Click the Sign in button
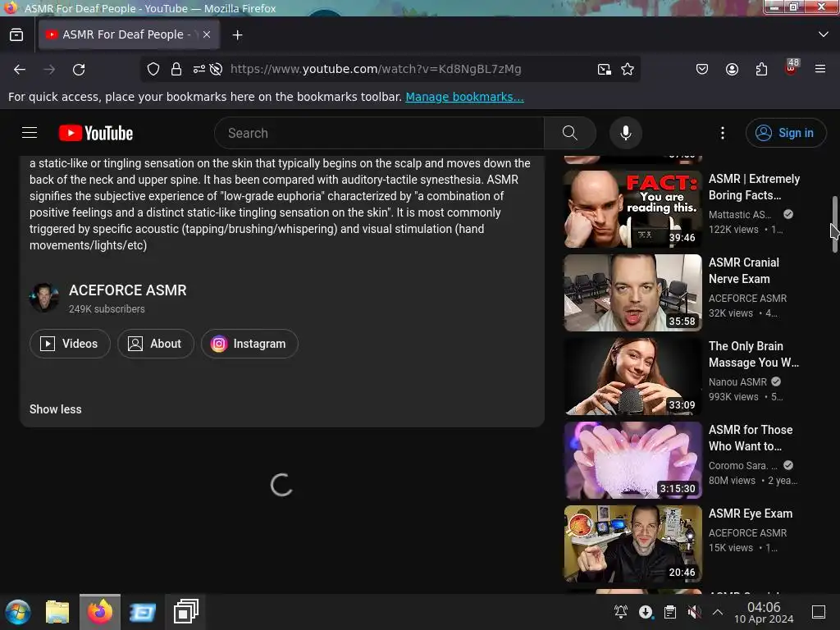 (x=785, y=133)
